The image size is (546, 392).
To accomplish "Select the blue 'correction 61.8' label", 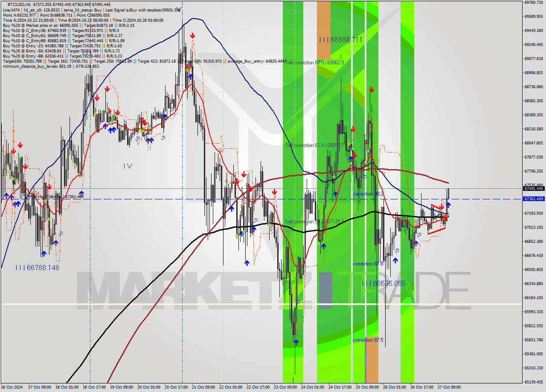I will 368,264.
